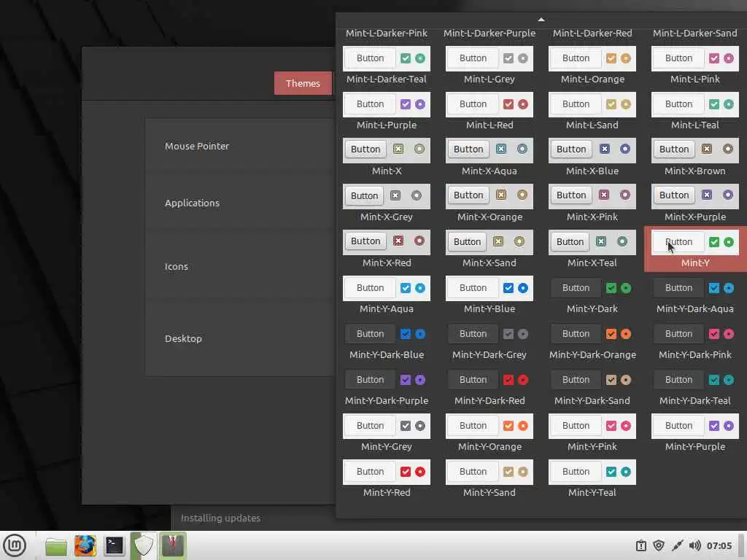
Task: Select the Mint-L-Grey theme
Action: (x=489, y=65)
